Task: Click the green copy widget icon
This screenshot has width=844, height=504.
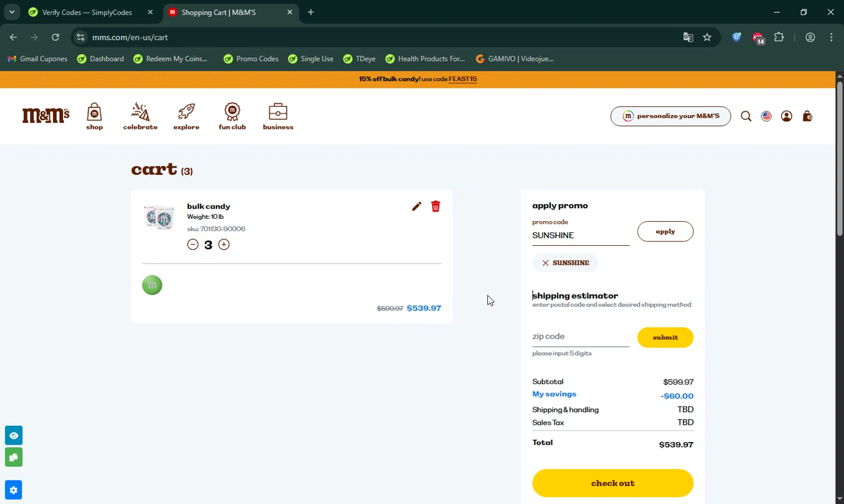Action: [14, 457]
